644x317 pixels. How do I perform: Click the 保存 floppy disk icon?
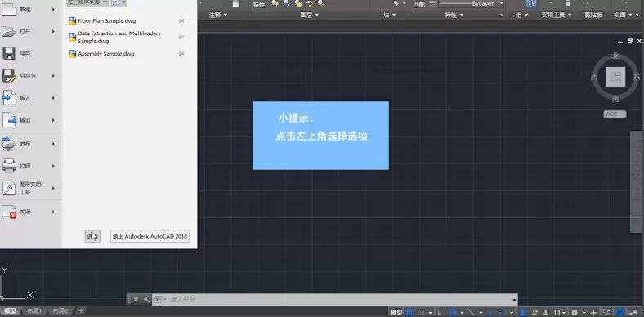click(8, 53)
